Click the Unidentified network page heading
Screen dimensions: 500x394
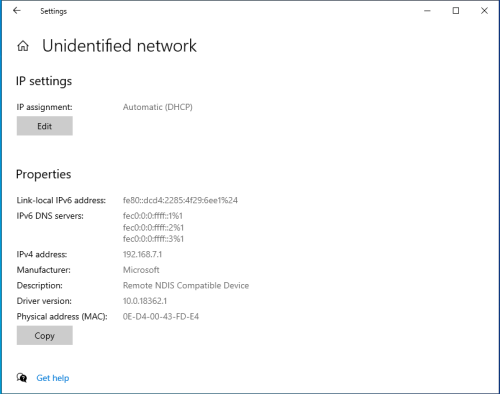pyautogui.click(x=119, y=46)
